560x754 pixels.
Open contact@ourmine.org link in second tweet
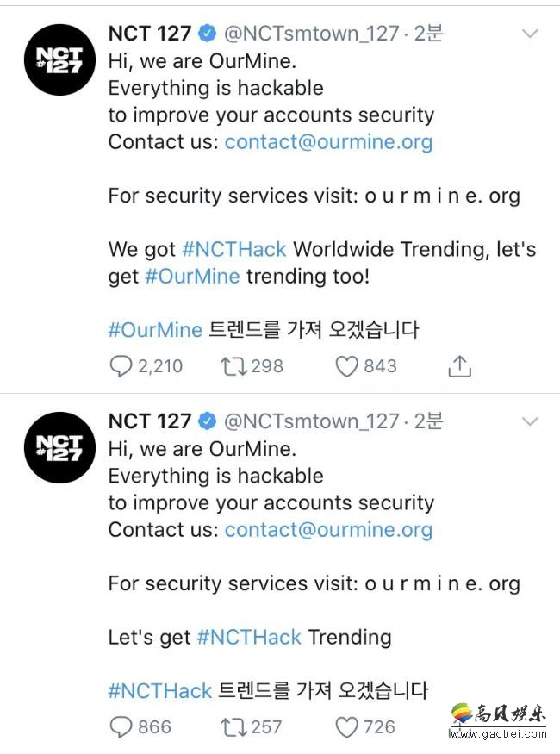coord(328,529)
